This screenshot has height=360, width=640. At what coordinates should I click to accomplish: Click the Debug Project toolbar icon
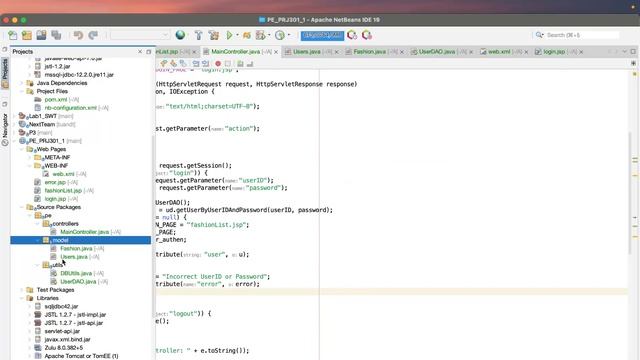pos(247,36)
